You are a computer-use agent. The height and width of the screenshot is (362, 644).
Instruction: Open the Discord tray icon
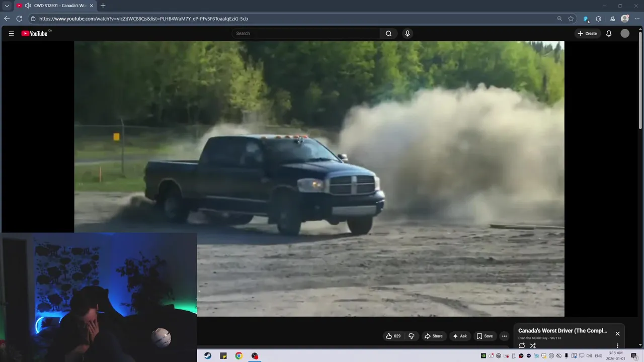491,356
